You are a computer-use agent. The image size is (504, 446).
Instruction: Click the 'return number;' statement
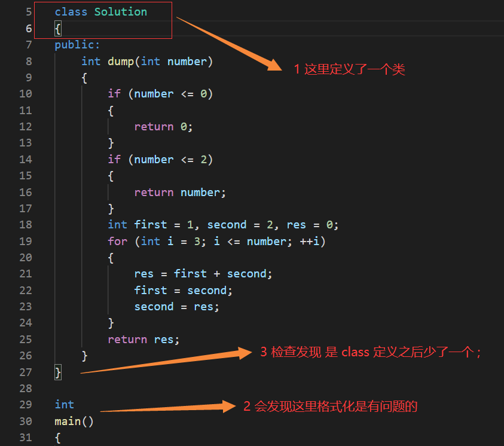[x=180, y=192]
